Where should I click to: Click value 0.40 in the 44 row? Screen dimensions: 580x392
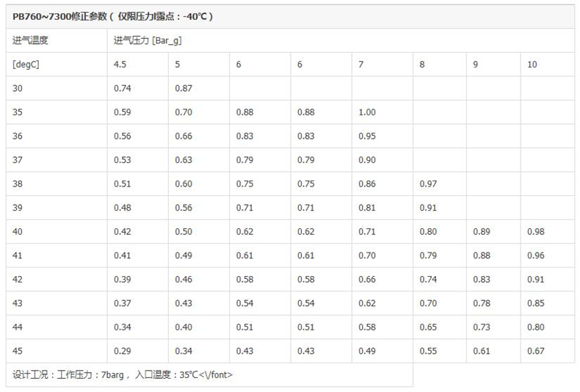point(184,327)
